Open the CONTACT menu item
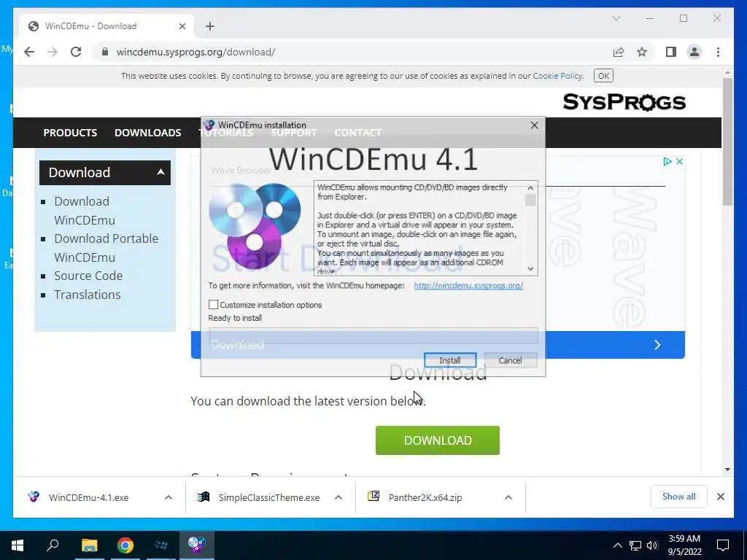Screen dimensions: 747x560 tap(357, 133)
